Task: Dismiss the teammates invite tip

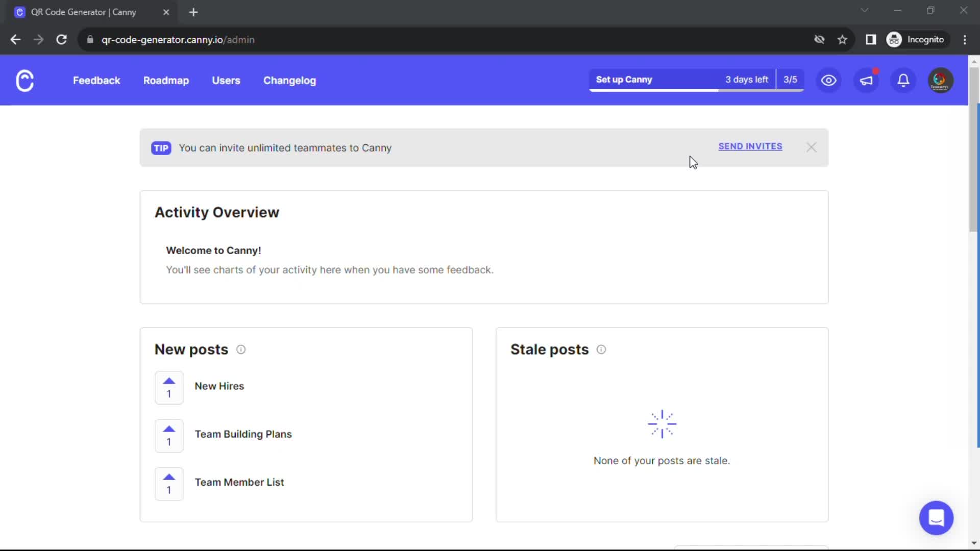Action: 811,147
